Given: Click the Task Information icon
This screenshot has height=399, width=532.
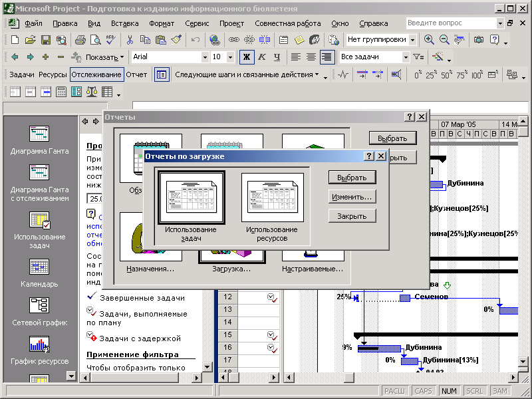Looking at the screenshot, I should (x=284, y=40).
